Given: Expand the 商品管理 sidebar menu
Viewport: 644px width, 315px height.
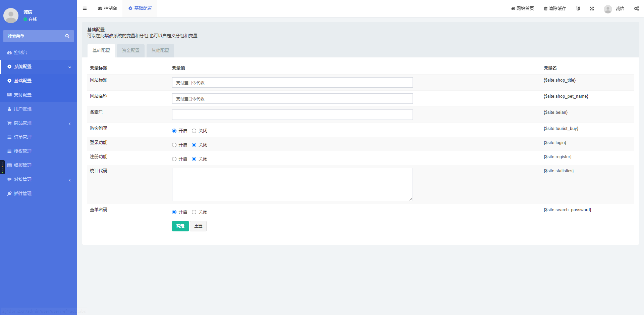Looking at the screenshot, I should tap(39, 123).
